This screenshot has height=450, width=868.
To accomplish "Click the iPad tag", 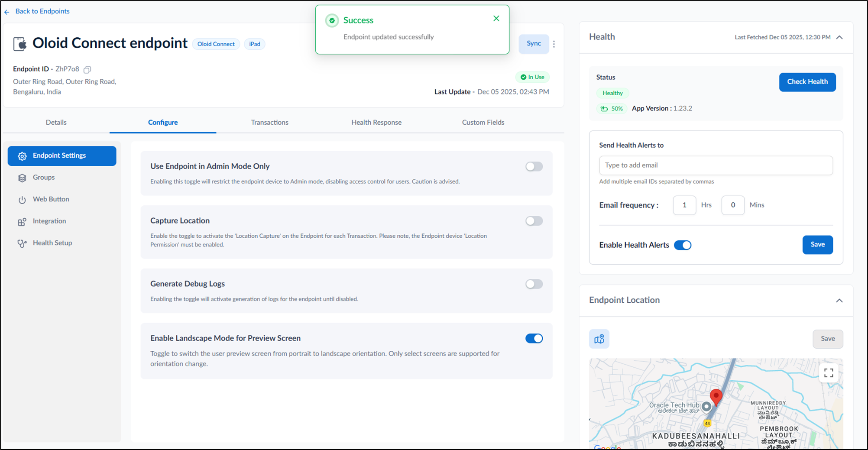I will (x=255, y=44).
